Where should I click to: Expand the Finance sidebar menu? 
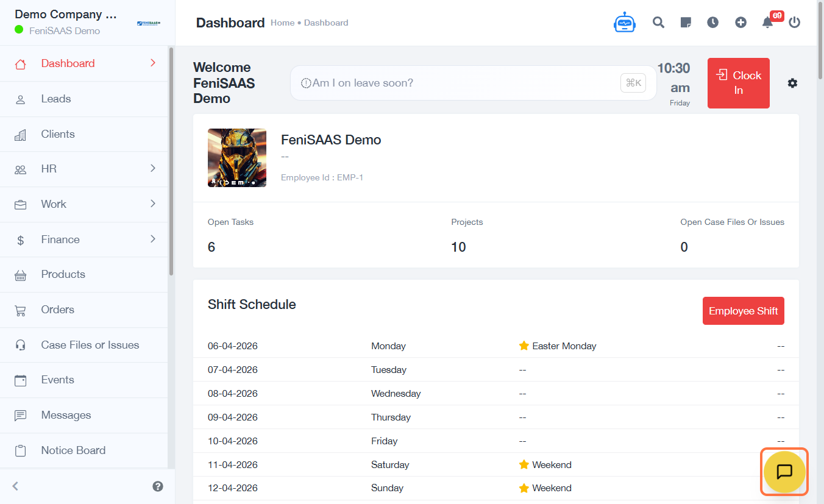(84, 240)
